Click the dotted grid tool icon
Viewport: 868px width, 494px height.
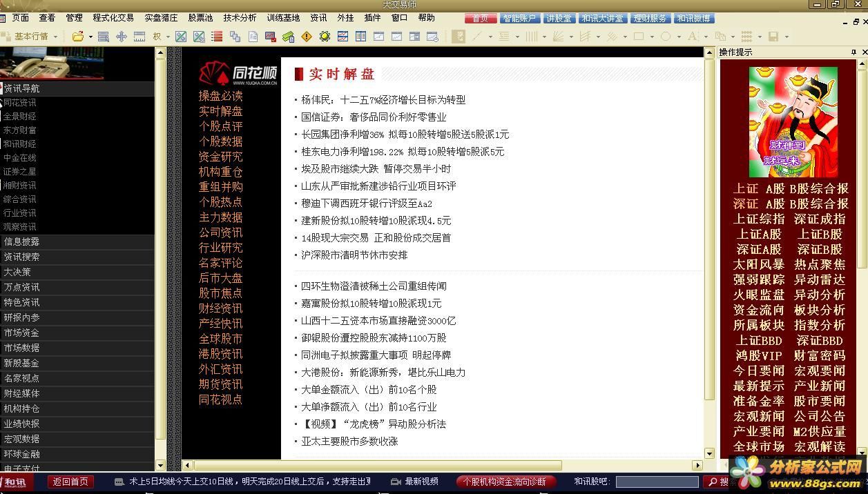pos(746,37)
